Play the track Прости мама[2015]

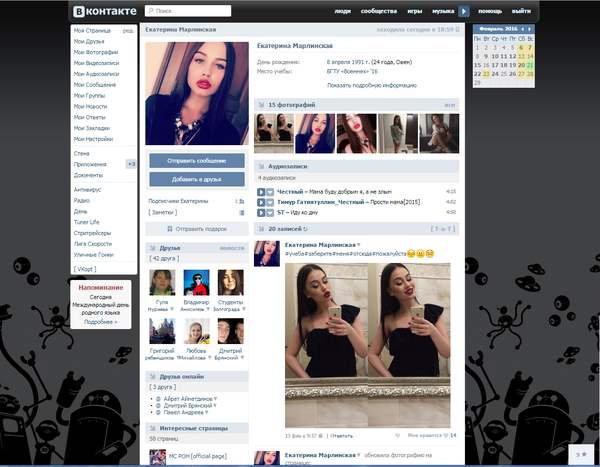pyautogui.click(x=261, y=202)
